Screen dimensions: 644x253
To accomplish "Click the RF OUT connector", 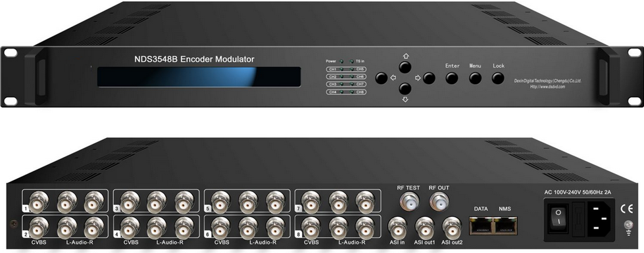I will (x=438, y=201).
